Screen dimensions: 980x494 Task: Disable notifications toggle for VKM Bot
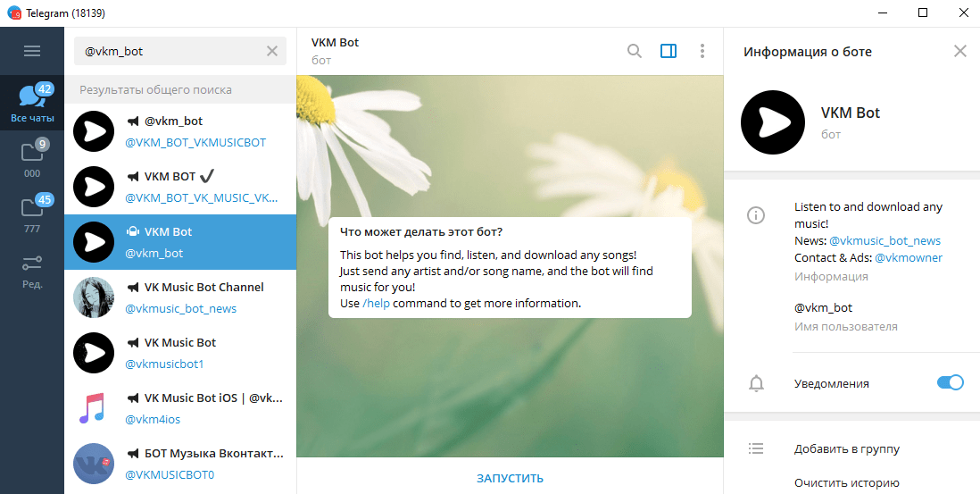[x=950, y=382]
